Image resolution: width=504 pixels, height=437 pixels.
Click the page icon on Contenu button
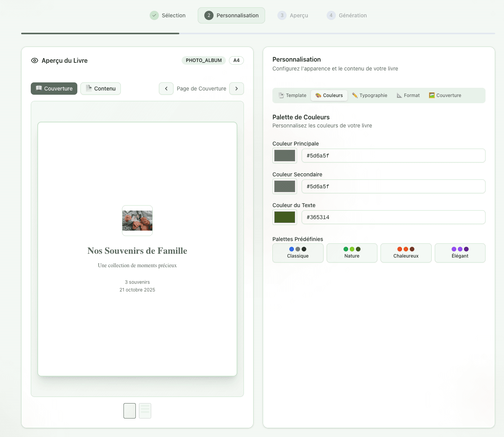tap(88, 88)
